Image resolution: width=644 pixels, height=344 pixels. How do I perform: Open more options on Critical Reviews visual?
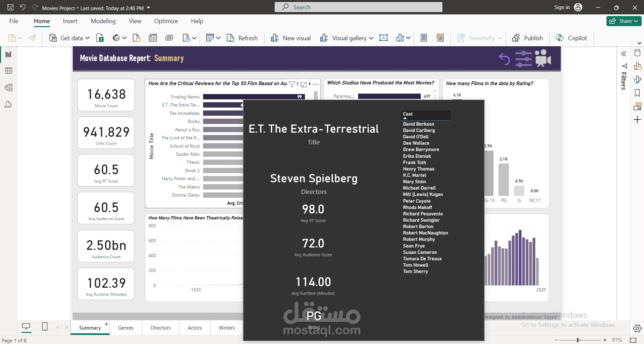[315, 84]
